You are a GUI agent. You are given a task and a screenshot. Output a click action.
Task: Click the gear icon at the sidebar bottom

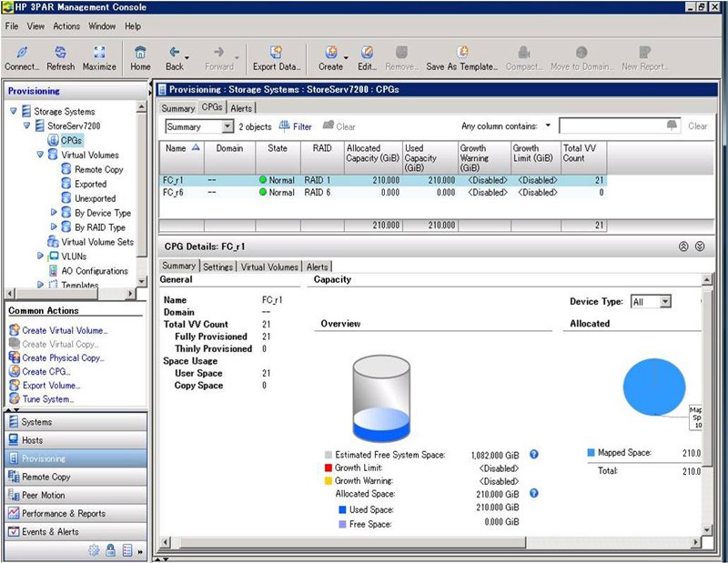click(94, 550)
